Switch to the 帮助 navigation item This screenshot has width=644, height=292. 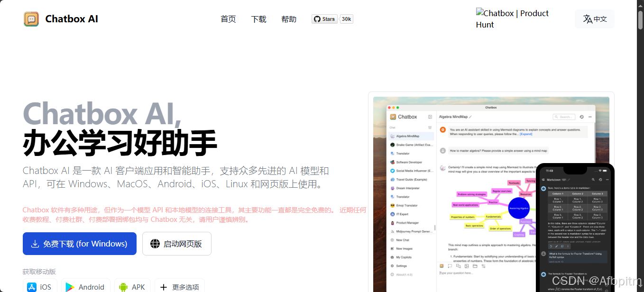(x=289, y=19)
